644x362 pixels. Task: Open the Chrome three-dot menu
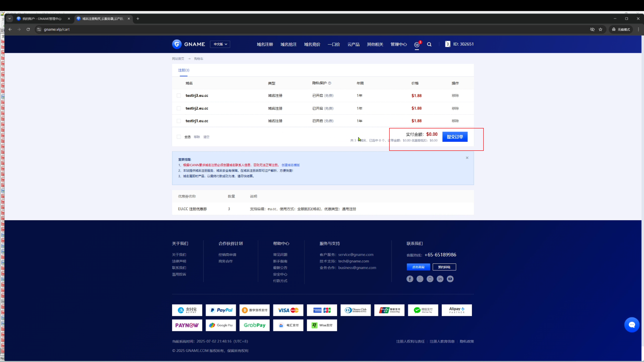tap(638, 29)
